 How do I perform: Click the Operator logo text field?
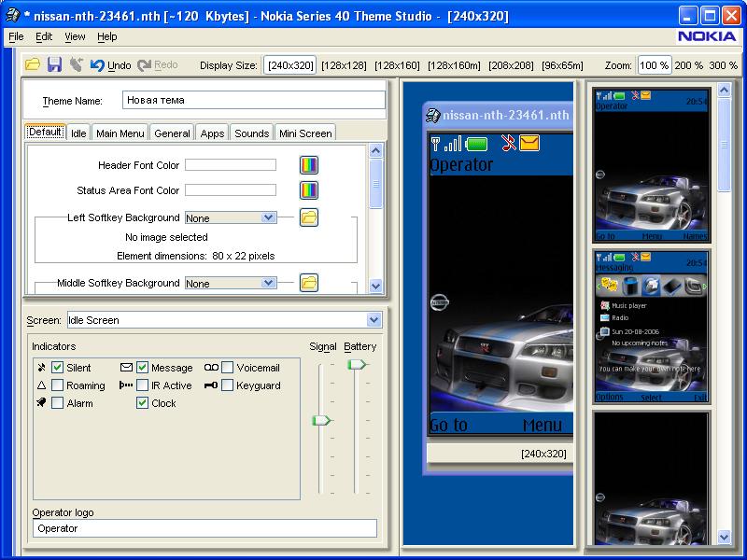point(204,528)
